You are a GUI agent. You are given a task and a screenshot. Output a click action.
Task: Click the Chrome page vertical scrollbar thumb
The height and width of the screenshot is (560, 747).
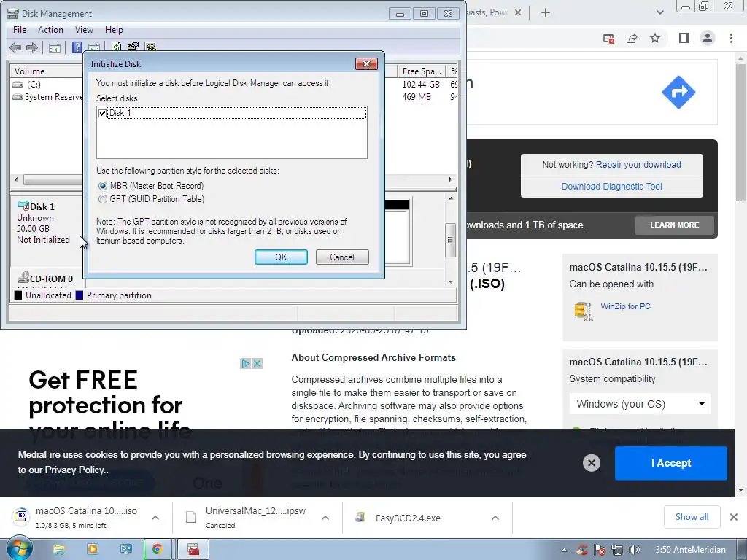(740, 133)
